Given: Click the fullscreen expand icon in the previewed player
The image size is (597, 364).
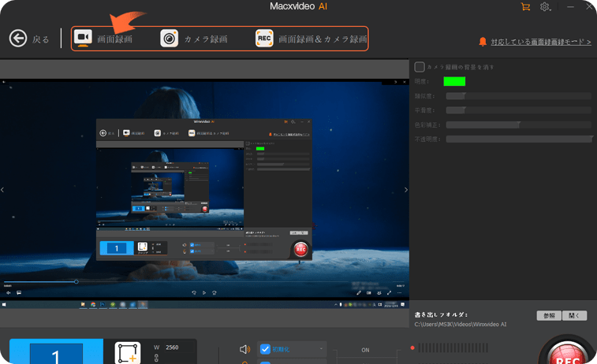Looking at the screenshot, I should point(389,293).
